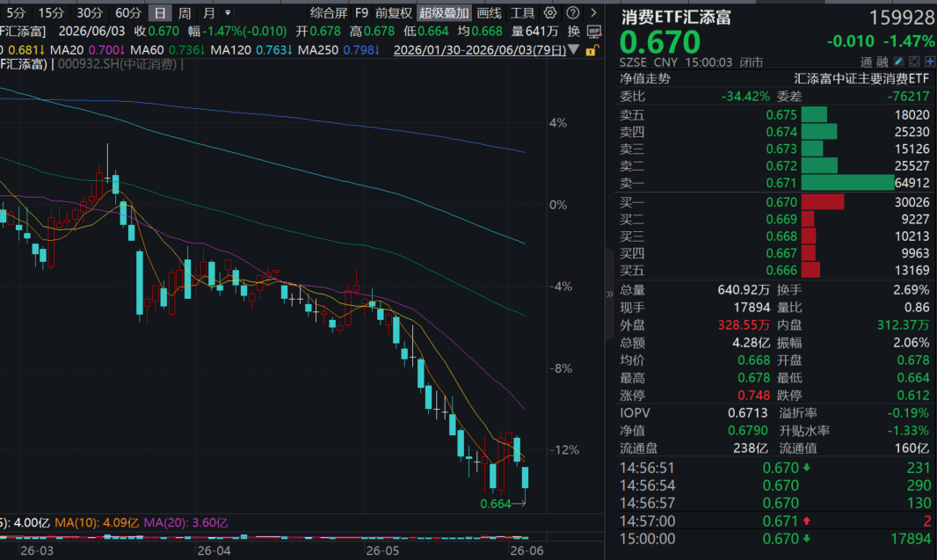
Task: Click the 融 tag near the quote header
Action: (x=882, y=62)
